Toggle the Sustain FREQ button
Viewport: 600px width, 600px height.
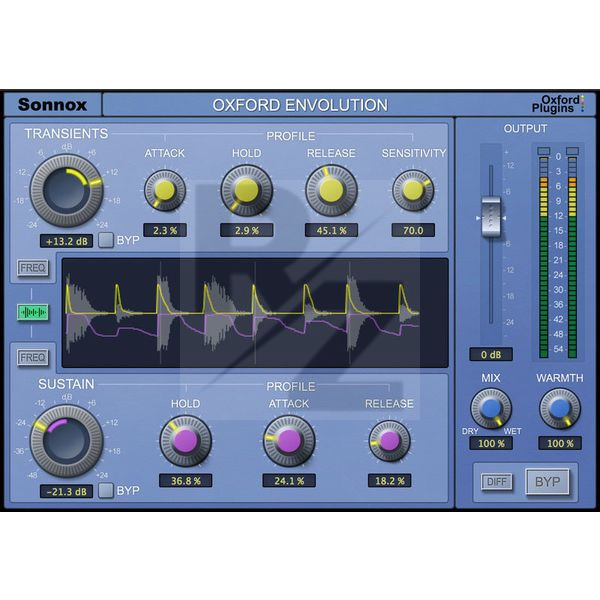click(33, 357)
